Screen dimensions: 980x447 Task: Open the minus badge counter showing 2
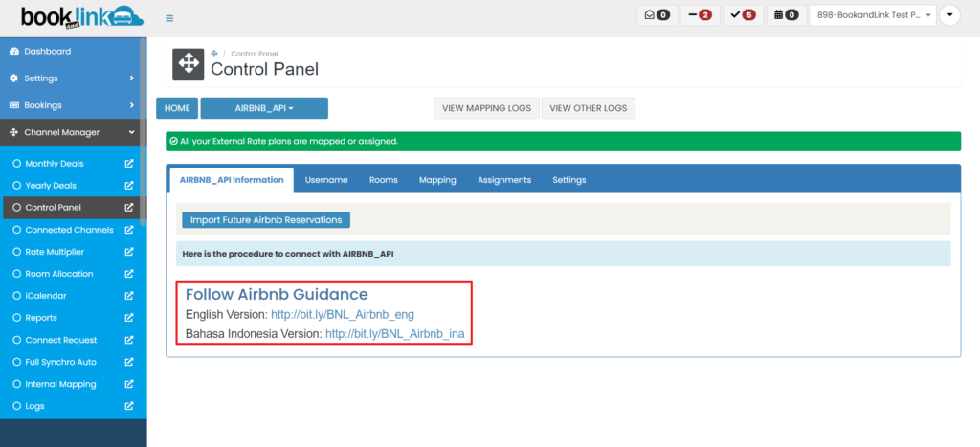[x=700, y=15]
